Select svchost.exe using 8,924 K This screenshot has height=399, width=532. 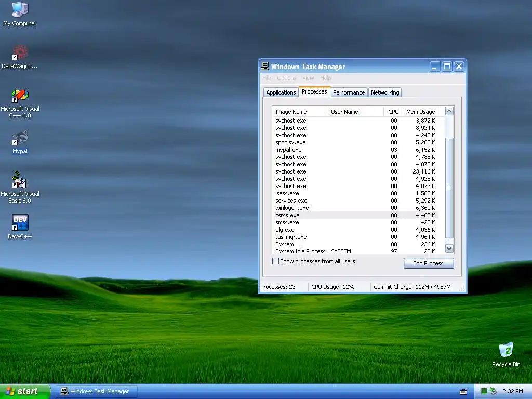point(355,128)
